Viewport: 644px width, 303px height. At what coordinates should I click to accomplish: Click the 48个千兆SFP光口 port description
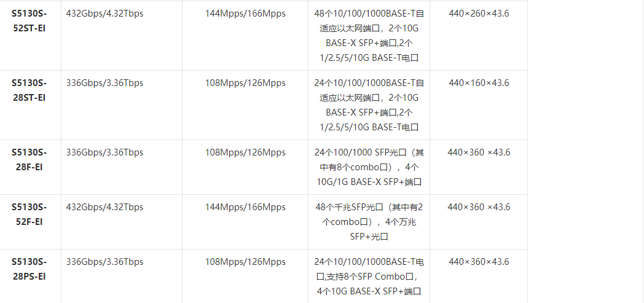(369, 222)
